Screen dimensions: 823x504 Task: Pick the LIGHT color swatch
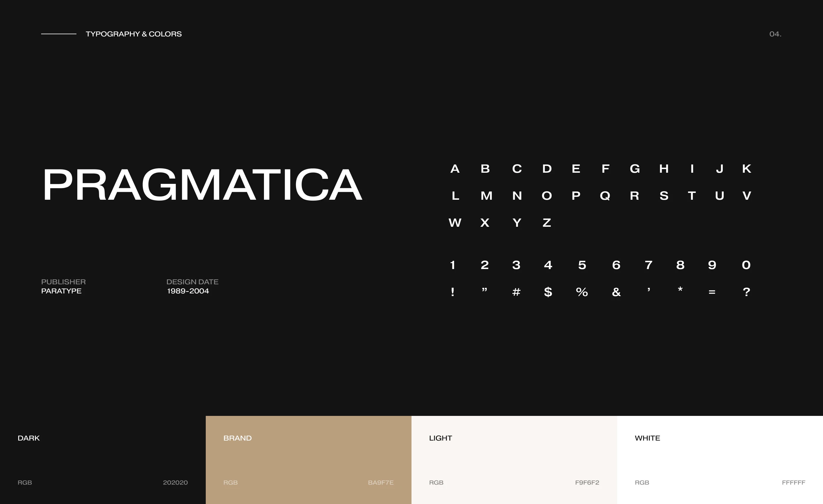click(514, 460)
